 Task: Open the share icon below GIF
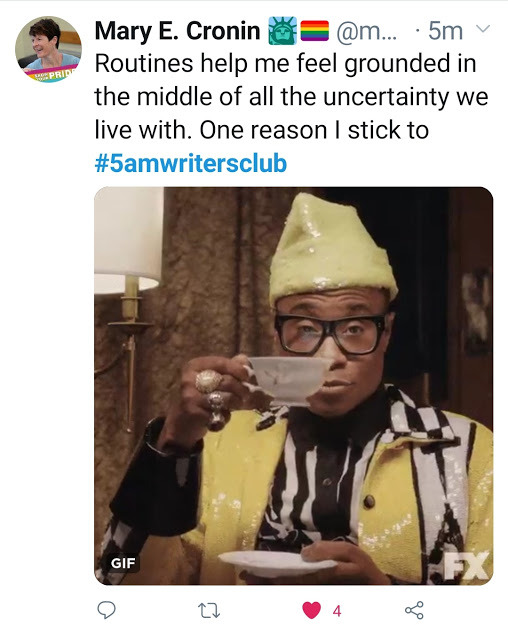pos(414,610)
